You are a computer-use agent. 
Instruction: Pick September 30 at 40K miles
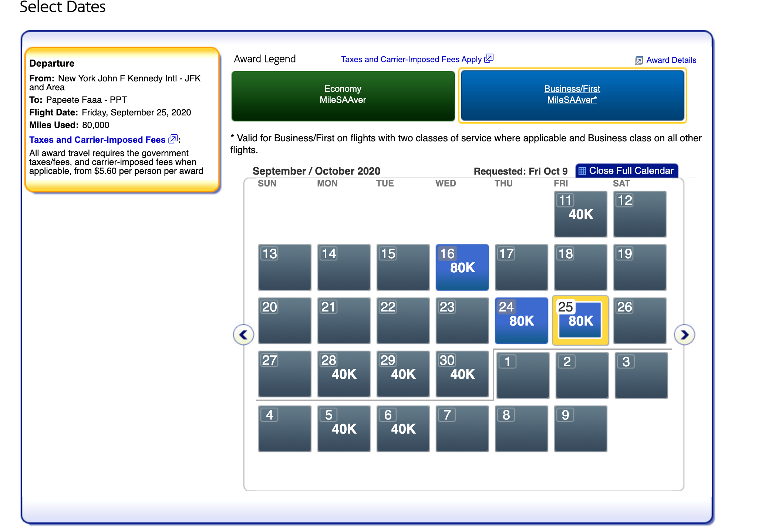pos(462,374)
